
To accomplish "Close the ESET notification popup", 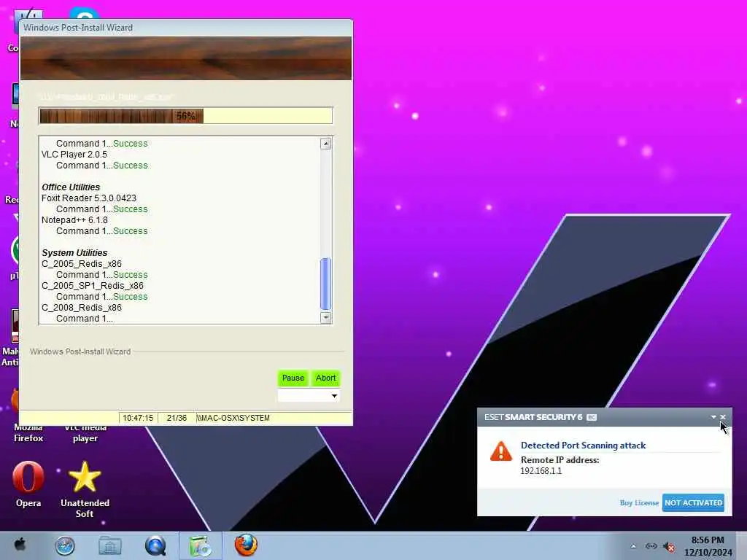I will click(x=723, y=416).
